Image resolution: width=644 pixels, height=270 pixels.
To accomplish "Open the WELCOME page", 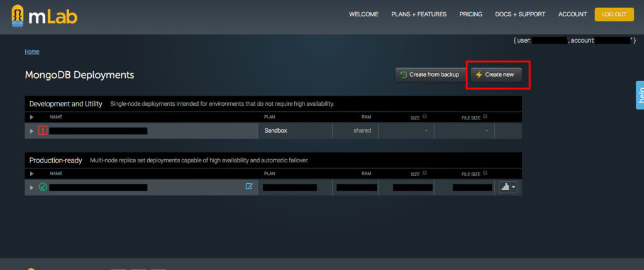I will (364, 14).
